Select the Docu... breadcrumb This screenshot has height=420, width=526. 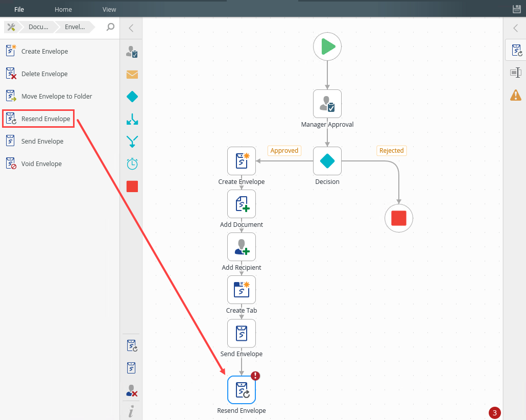pos(38,27)
